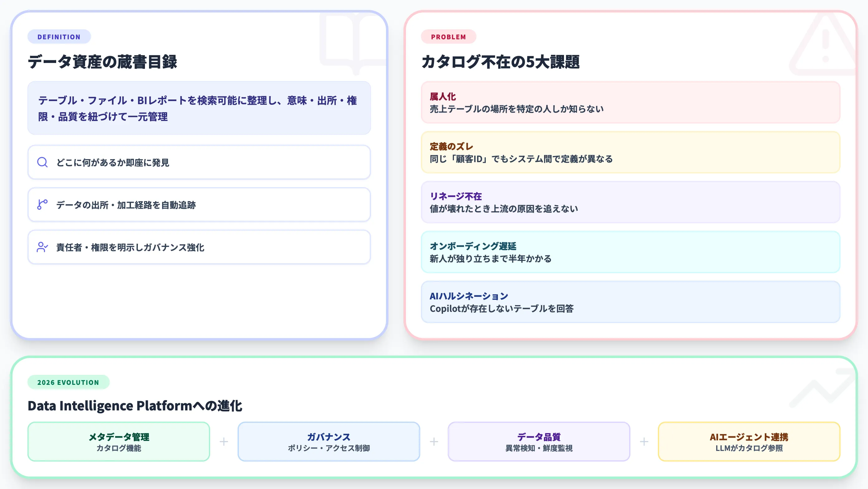
Task: Toggle the DEFINITION badge
Action: coord(59,37)
